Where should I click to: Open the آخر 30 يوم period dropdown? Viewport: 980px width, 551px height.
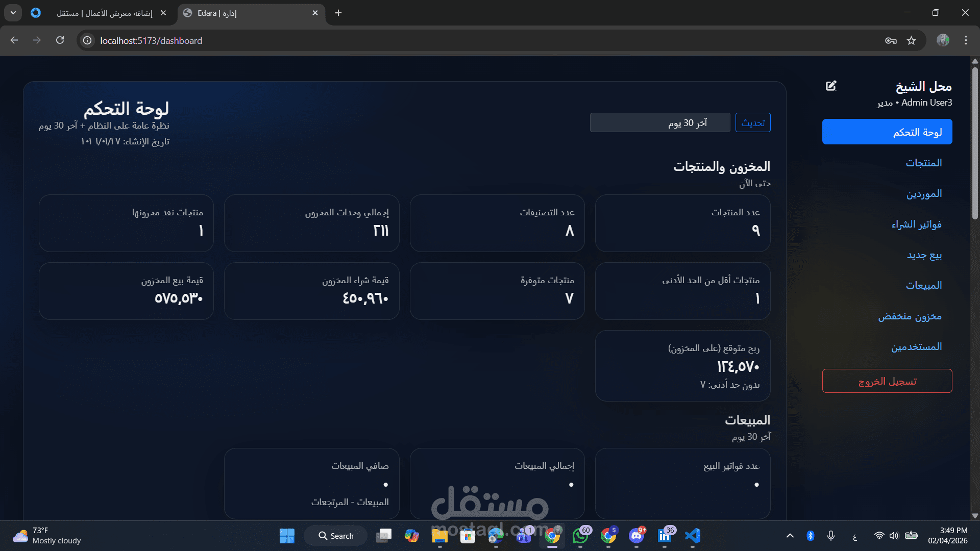tap(659, 123)
